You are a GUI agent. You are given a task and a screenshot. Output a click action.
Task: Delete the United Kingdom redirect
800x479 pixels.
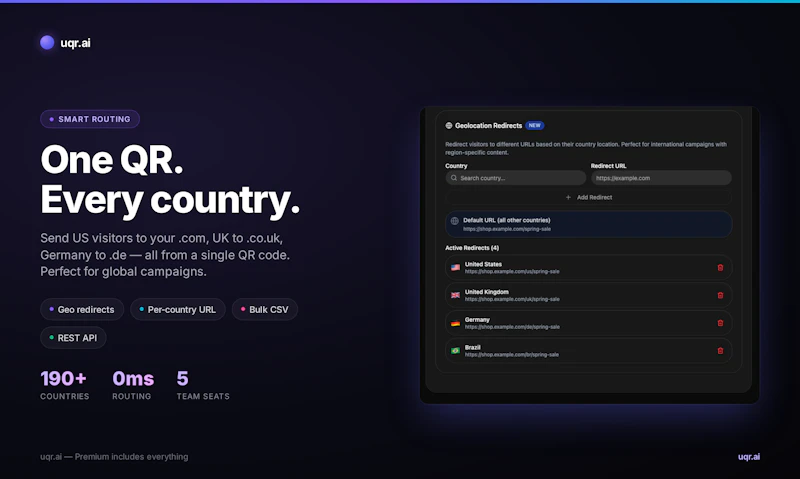pos(720,295)
